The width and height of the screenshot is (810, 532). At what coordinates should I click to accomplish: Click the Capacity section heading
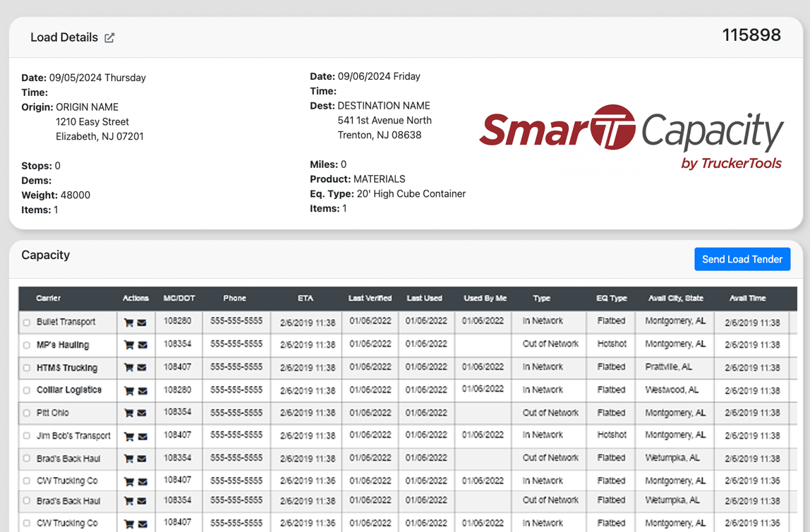pyautogui.click(x=45, y=255)
